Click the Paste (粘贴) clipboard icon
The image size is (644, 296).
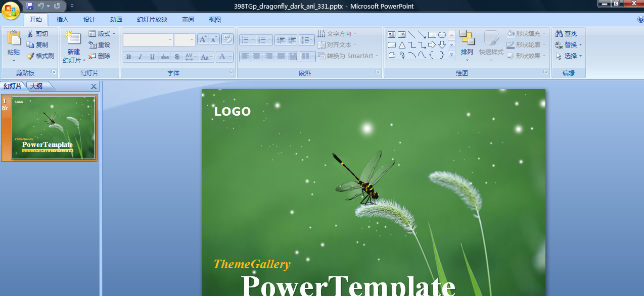pyautogui.click(x=14, y=38)
